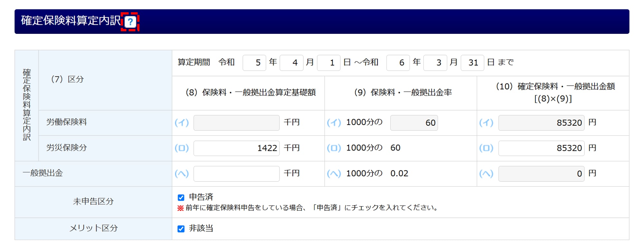Screen dimensions: 644x250
Task: Open help icon beside 確定保険料算定内訳 heading
Action: pyautogui.click(x=130, y=22)
